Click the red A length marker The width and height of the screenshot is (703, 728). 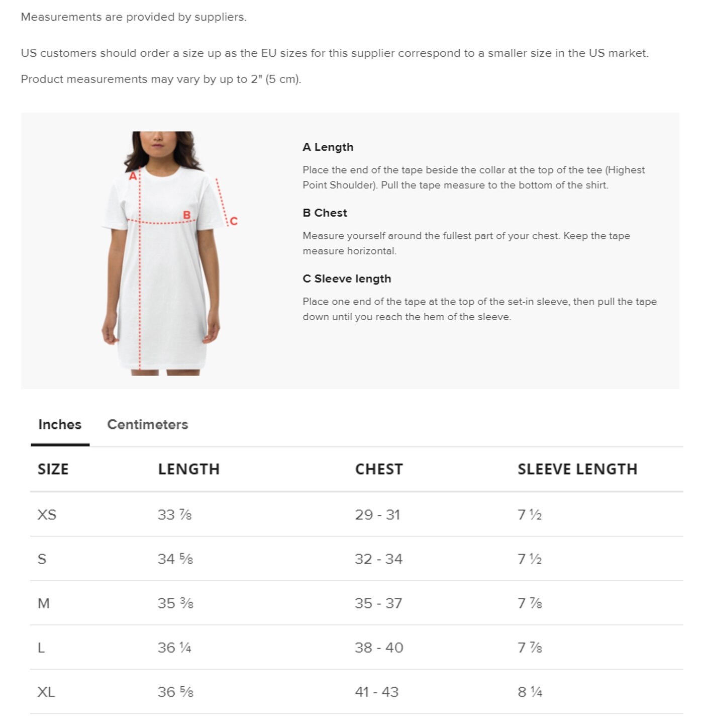(133, 176)
